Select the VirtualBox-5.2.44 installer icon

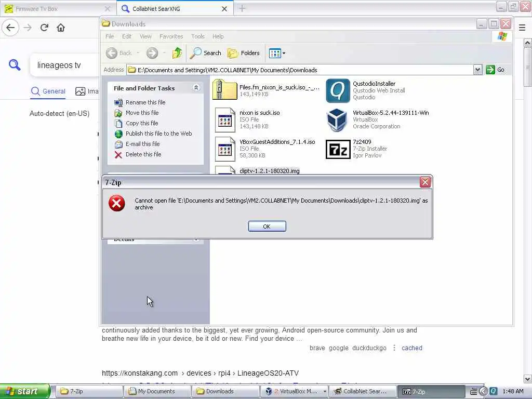point(337,120)
